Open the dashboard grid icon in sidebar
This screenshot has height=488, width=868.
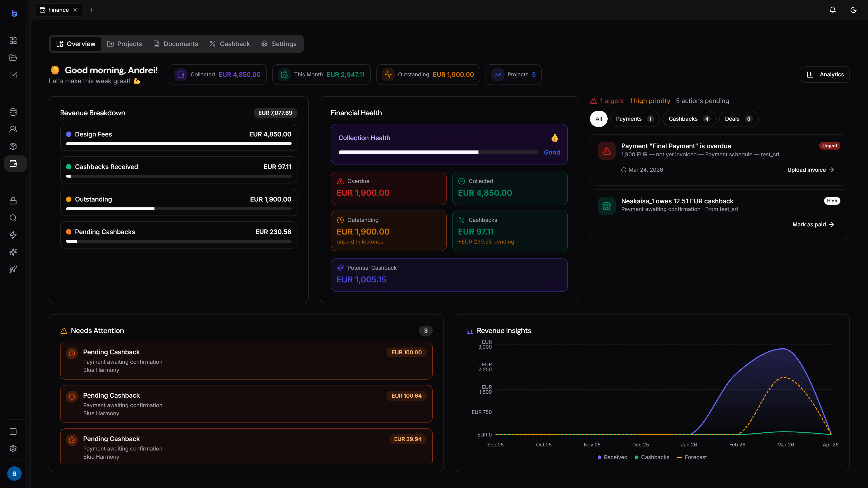tap(13, 41)
